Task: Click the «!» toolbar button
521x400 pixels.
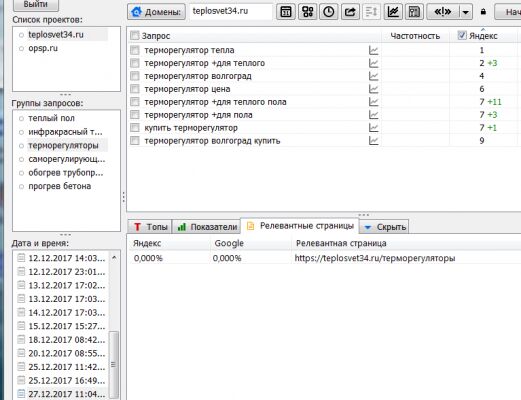Action: pos(443,12)
